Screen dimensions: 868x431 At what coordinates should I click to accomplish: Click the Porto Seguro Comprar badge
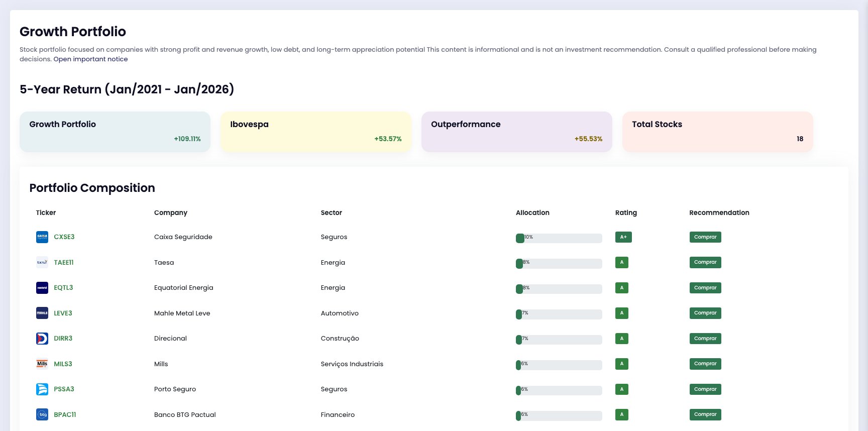click(x=705, y=389)
